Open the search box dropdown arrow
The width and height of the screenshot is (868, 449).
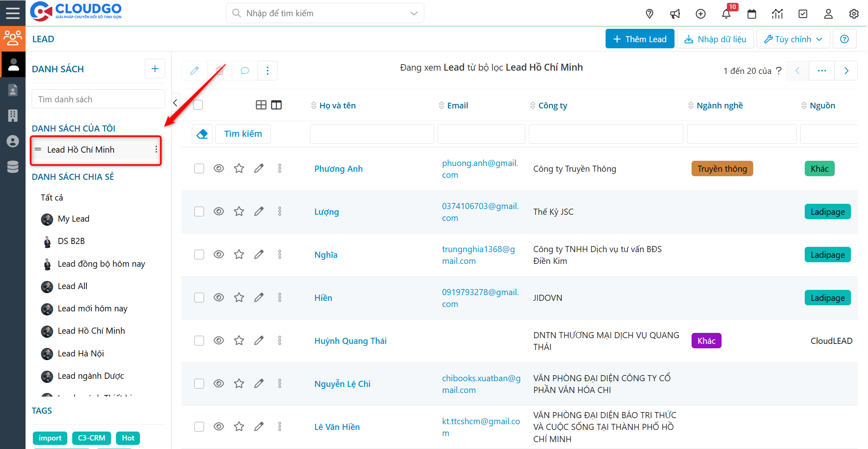414,13
